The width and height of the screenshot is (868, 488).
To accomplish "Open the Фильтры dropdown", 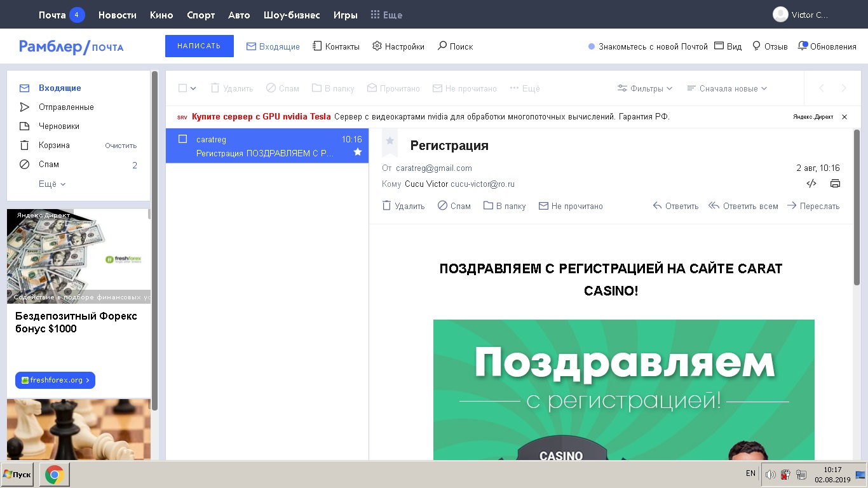I will click(645, 88).
